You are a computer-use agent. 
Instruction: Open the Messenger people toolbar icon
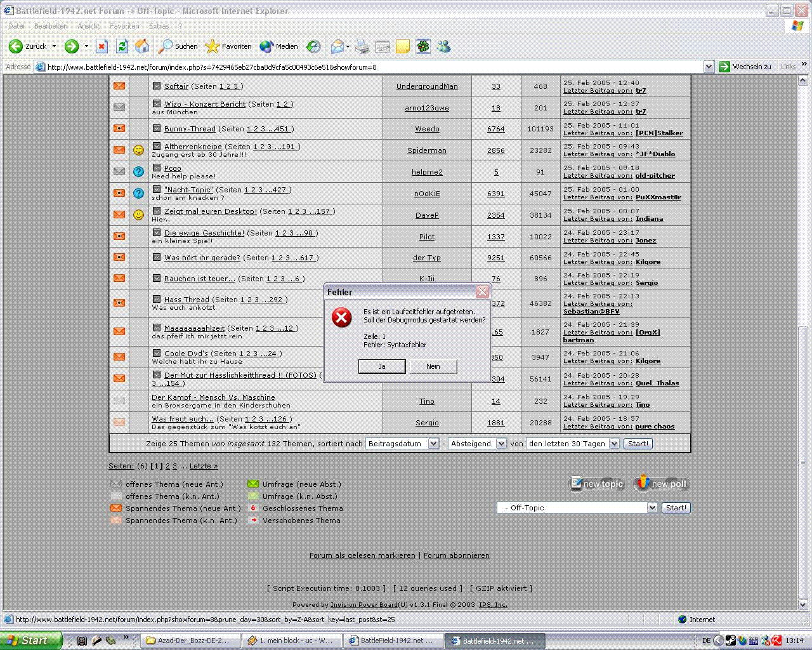point(443,46)
